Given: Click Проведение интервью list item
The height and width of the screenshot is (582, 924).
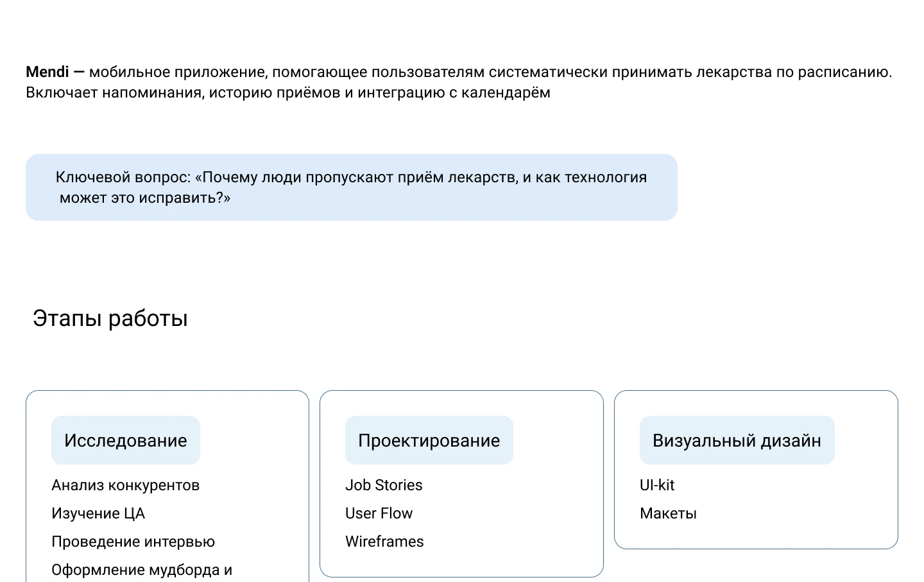Looking at the screenshot, I should pos(133,542).
